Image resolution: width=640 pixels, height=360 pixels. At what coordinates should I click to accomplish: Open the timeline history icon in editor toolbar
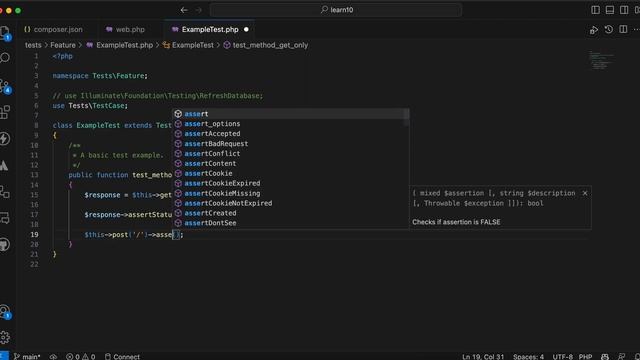[x=609, y=29]
